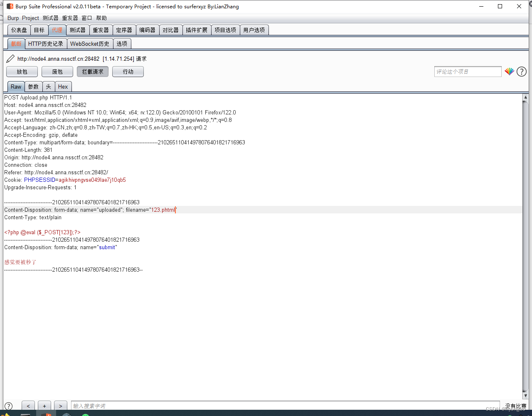Click the Host header line

point(45,105)
